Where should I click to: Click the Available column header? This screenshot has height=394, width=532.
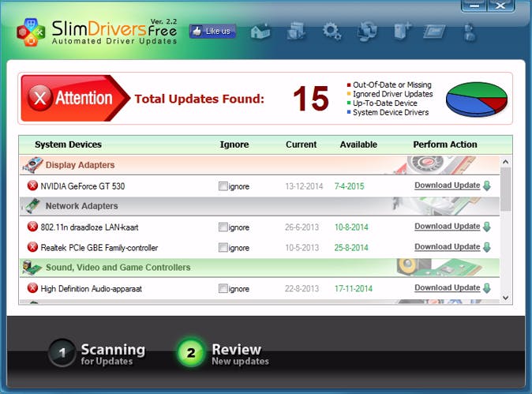[x=358, y=144]
